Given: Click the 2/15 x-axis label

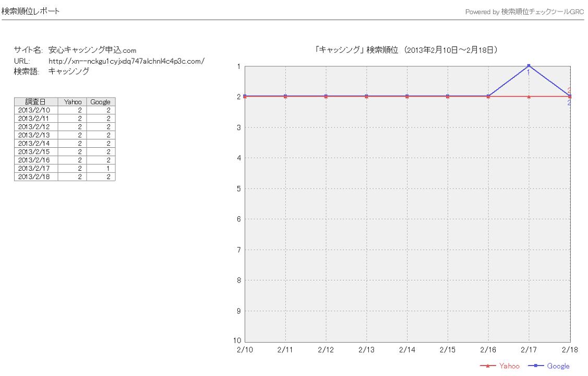Looking at the screenshot, I should [x=448, y=350].
